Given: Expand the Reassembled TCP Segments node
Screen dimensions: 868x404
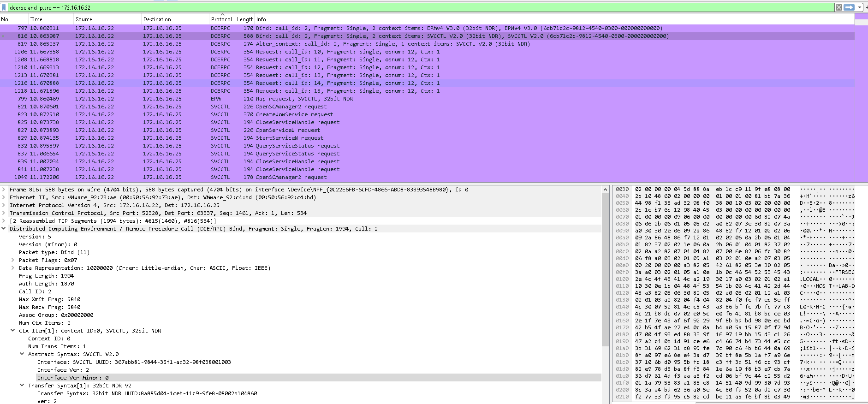Looking at the screenshot, I should (4, 221).
